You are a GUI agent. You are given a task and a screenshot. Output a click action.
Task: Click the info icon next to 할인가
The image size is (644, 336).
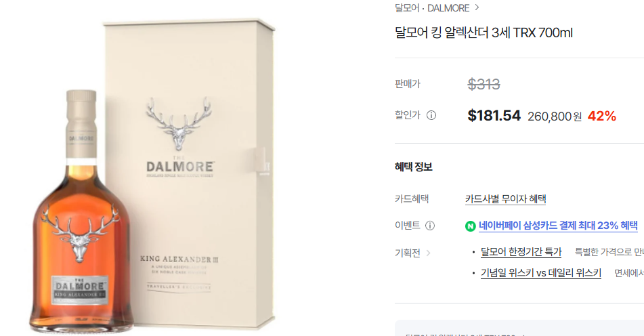click(431, 115)
